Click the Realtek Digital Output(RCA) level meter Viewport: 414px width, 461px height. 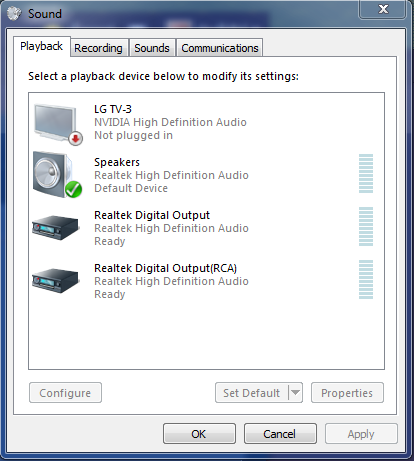coord(366,279)
